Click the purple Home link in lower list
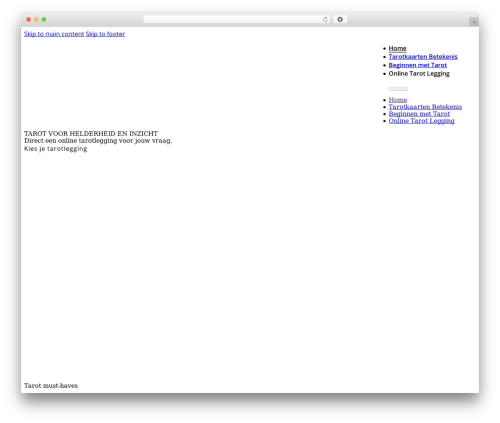The height and width of the screenshot is (423, 500). (x=398, y=100)
